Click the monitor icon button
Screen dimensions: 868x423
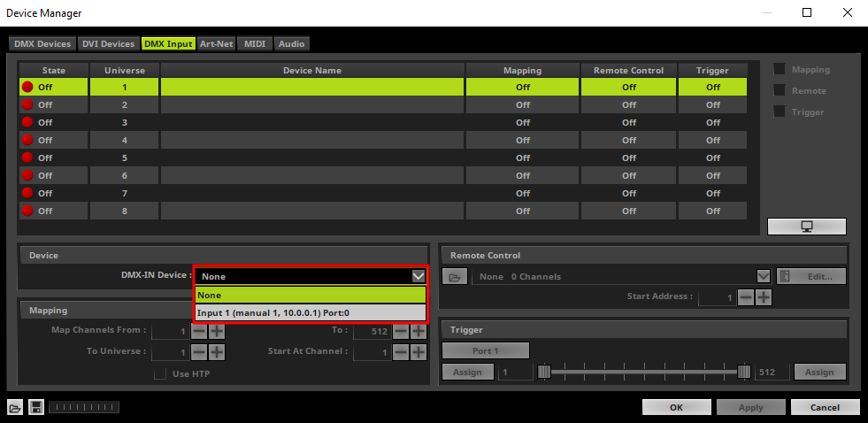pyautogui.click(x=807, y=227)
